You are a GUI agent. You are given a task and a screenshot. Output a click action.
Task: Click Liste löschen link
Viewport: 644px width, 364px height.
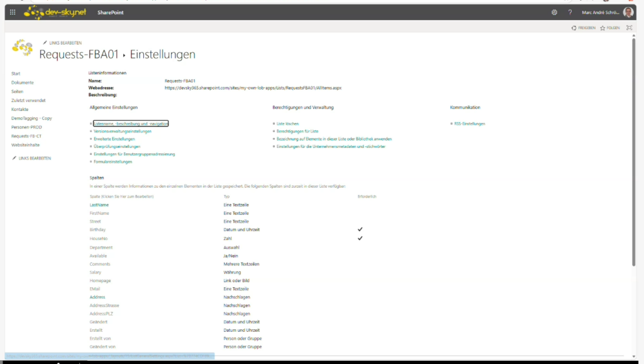pos(287,123)
